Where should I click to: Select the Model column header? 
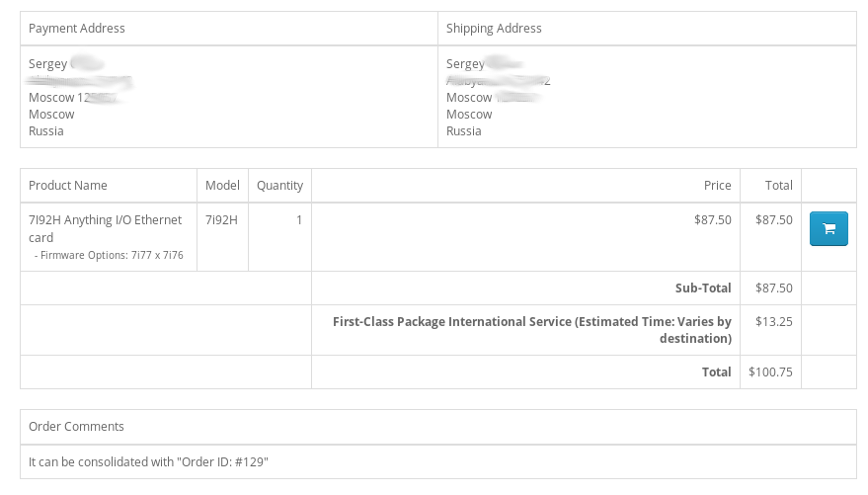222,186
